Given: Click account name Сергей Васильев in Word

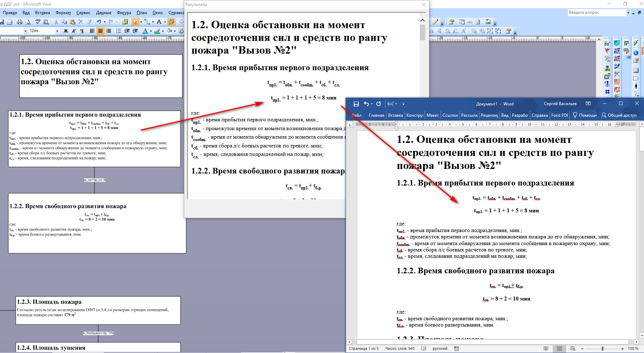Looking at the screenshot, I should pyautogui.click(x=560, y=104).
